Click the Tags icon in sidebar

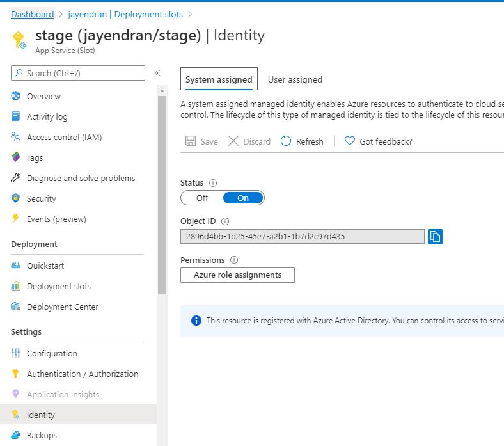15,157
